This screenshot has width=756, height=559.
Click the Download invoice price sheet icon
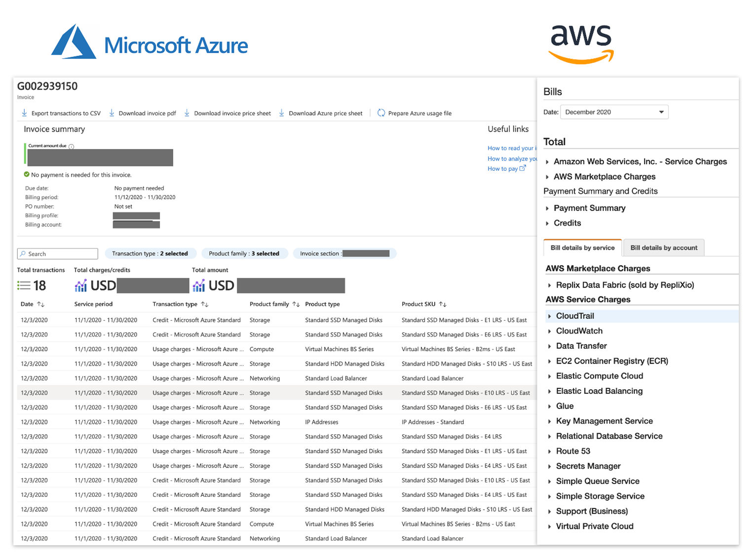point(187,113)
